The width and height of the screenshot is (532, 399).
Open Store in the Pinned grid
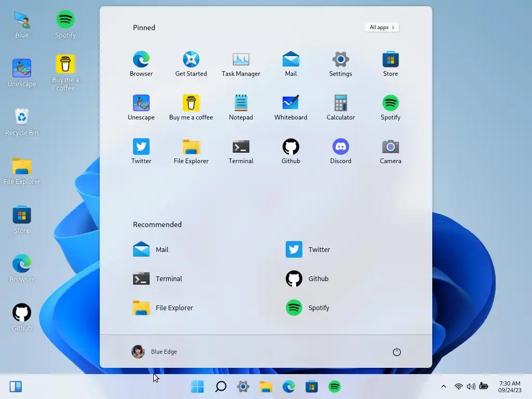(391, 64)
